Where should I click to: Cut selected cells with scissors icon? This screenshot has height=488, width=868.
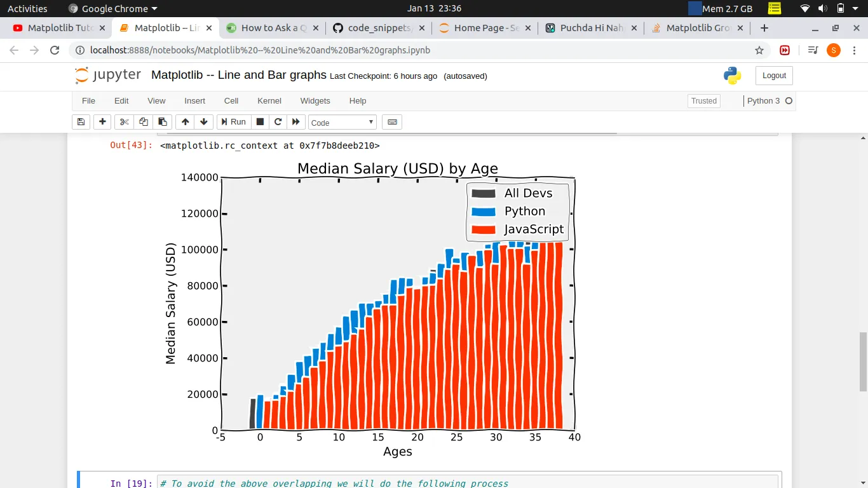[124, 122]
